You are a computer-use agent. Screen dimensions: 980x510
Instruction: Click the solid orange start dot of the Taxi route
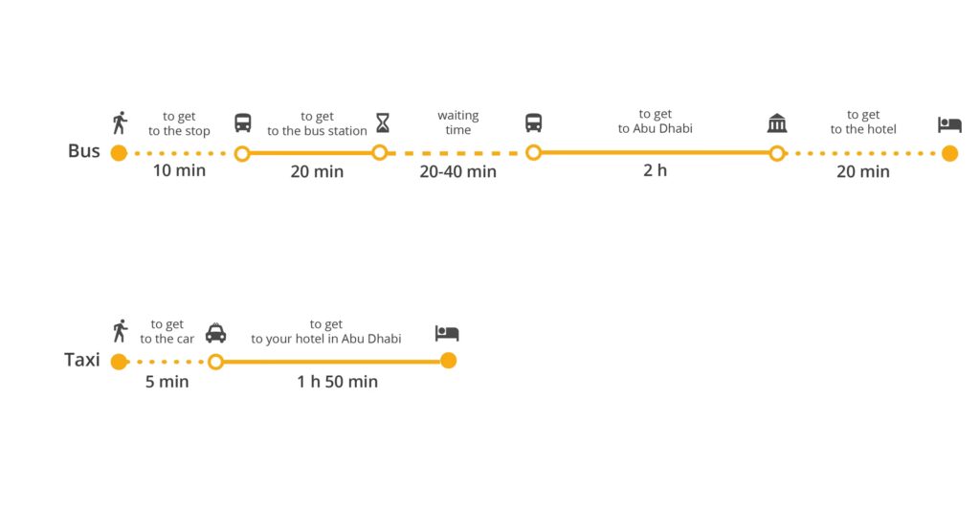[x=119, y=362]
